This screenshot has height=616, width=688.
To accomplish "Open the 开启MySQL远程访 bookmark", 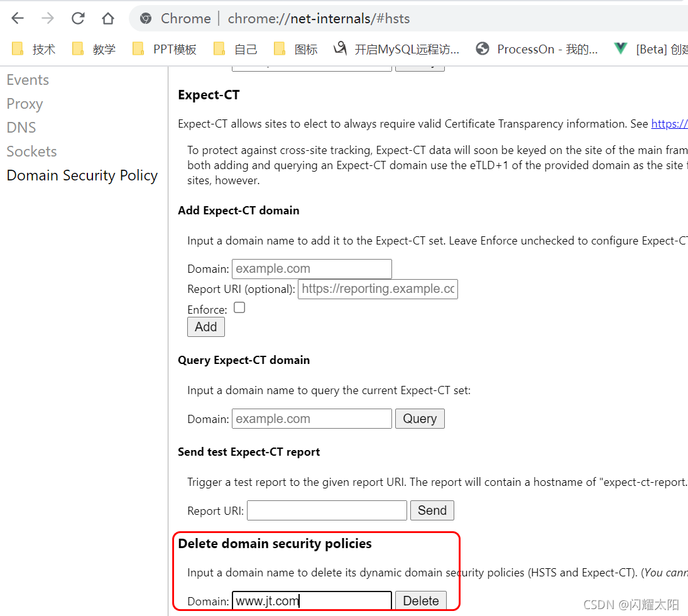I will (396, 49).
